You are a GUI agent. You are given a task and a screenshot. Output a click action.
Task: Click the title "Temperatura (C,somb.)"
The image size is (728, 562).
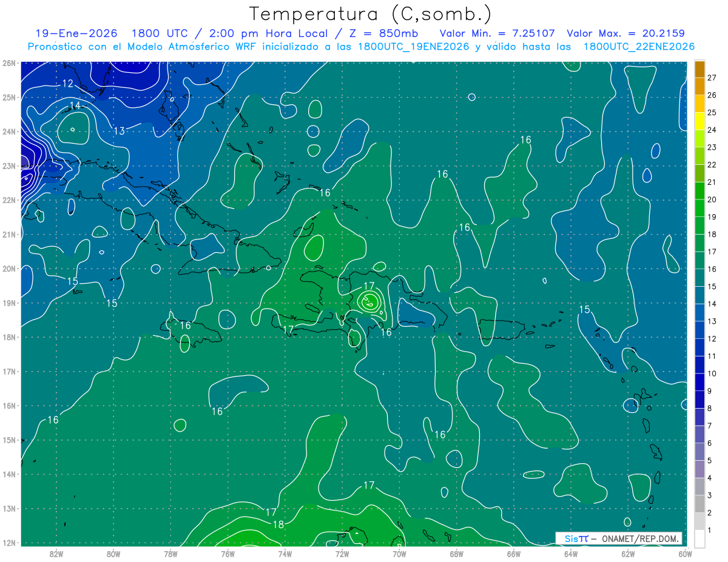pyautogui.click(x=371, y=14)
